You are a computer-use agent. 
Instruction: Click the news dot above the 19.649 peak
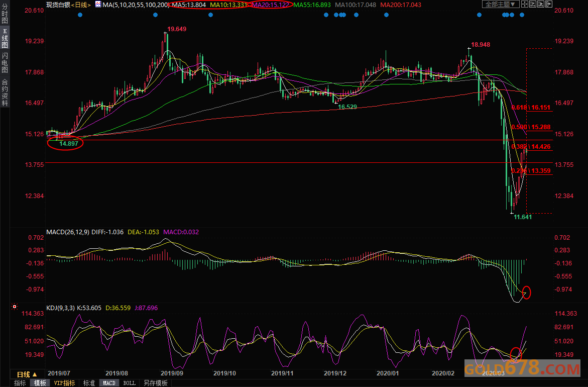tap(156, 15)
